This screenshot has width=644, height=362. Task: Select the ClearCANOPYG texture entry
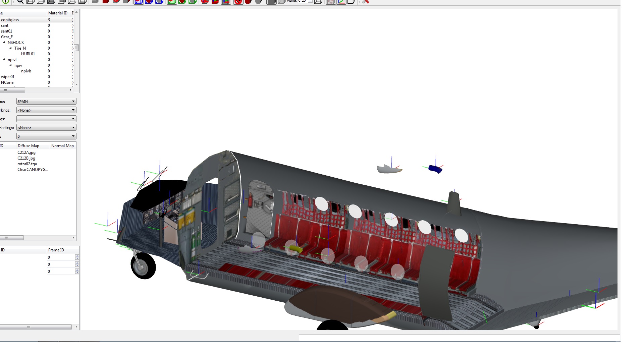pyautogui.click(x=33, y=170)
